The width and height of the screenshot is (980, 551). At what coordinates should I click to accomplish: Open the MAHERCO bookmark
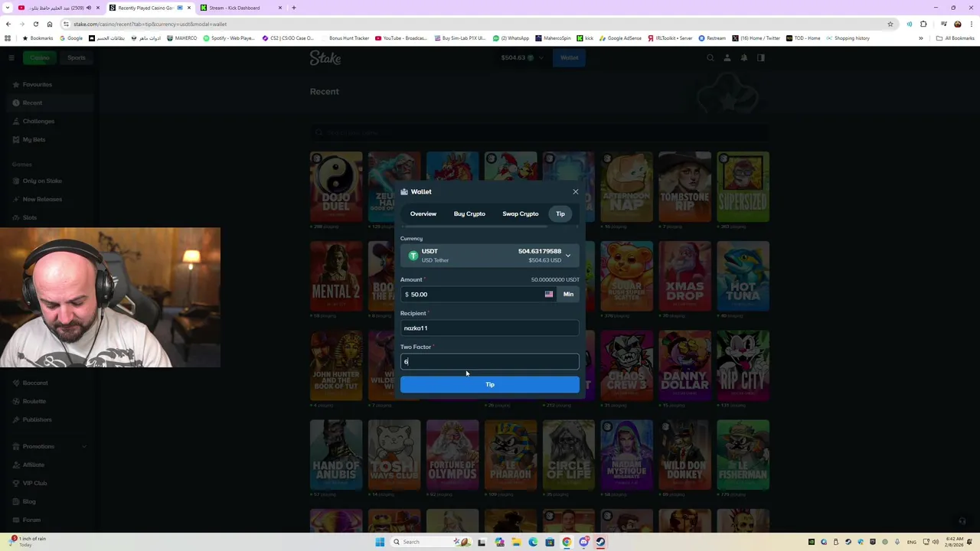pos(181,38)
